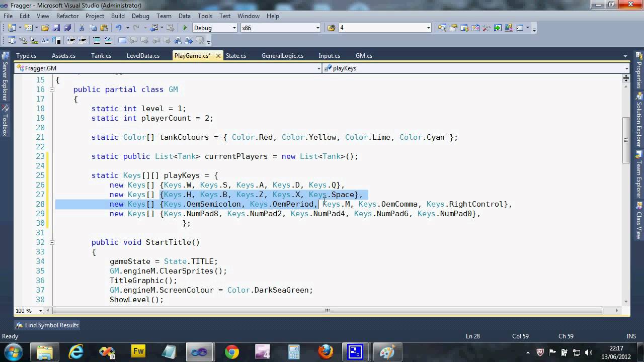Open the Windows Start menu
Screen dimensions: 644x362
point(13,351)
